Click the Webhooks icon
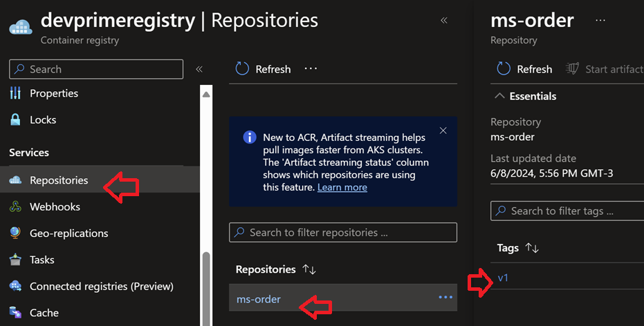The height and width of the screenshot is (326, 644). pyautogui.click(x=15, y=207)
